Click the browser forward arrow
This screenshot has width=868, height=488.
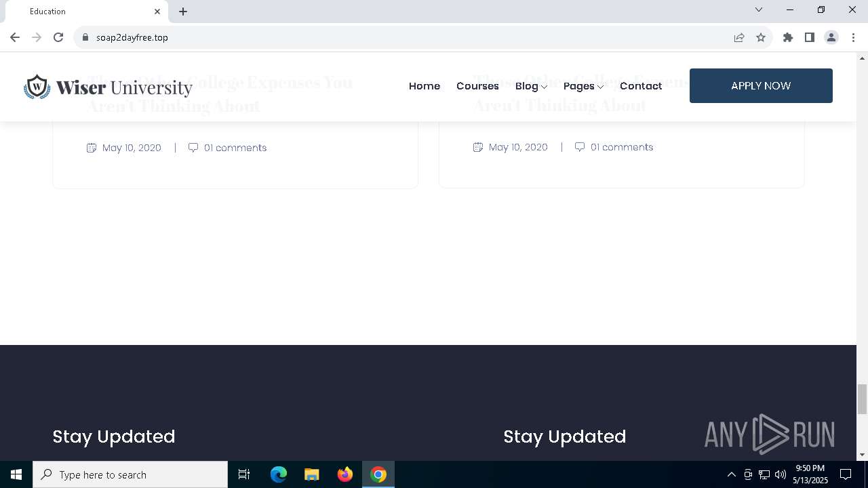[x=37, y=37]
